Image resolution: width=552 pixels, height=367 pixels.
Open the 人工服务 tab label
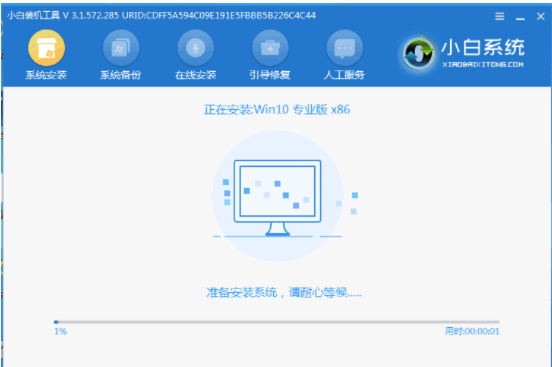(344, 75)
